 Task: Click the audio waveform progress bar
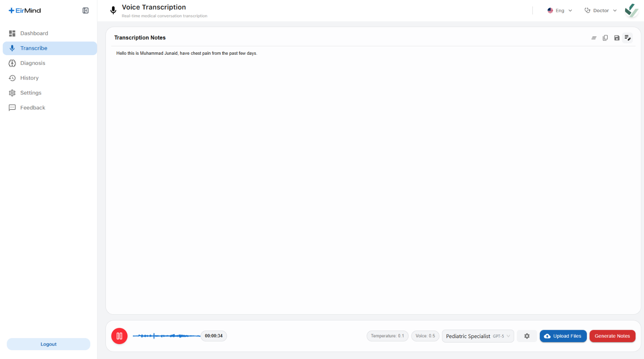[167, 336]
